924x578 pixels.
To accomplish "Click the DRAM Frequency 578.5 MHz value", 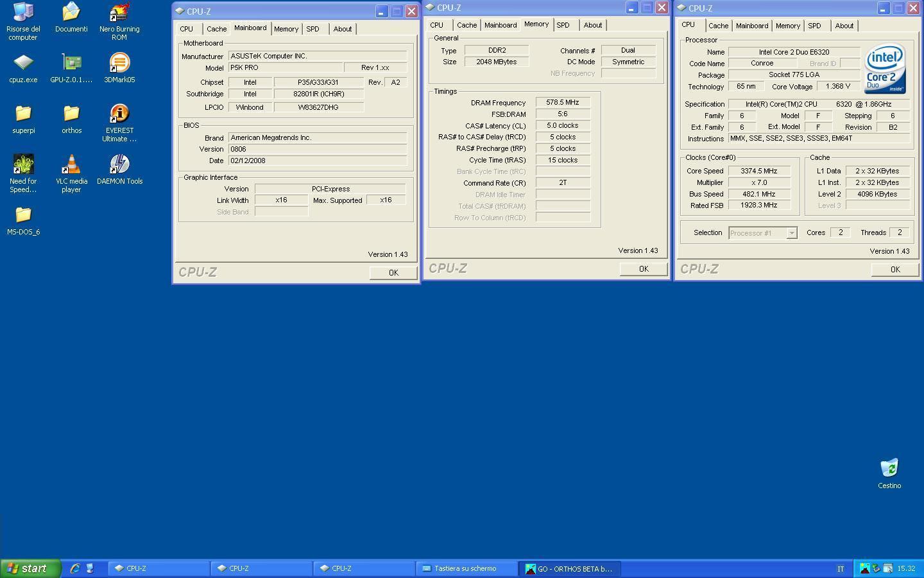I will (563, 102).
